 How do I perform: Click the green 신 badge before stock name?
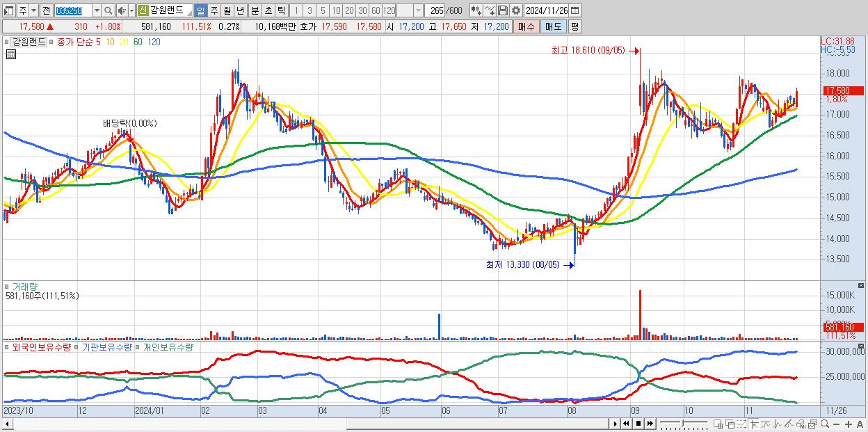pos(143,10)
